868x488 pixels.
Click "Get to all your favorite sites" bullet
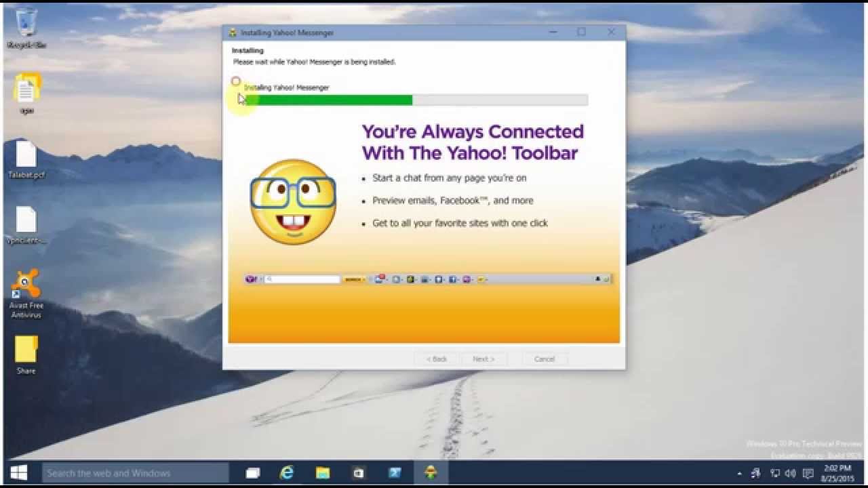coord(460,223)
